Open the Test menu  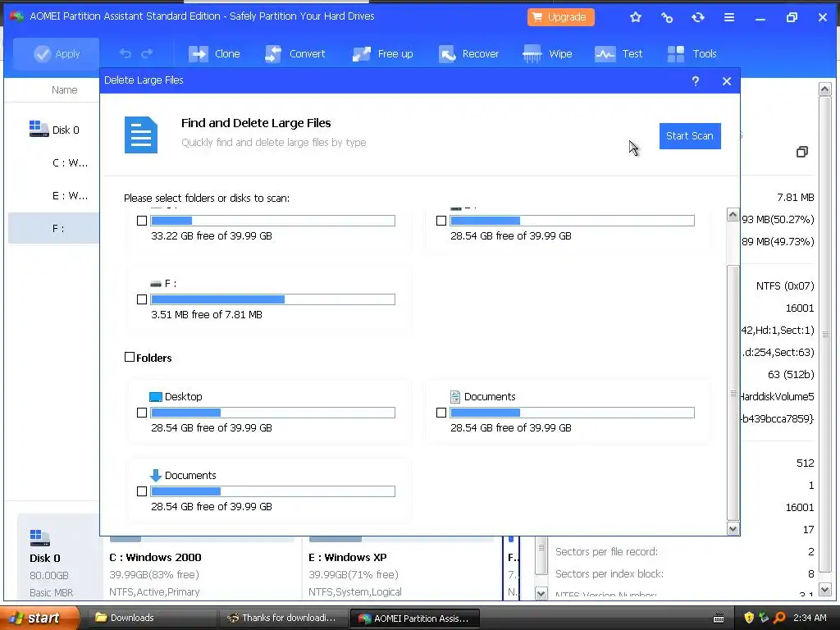[x=619, y=53]
